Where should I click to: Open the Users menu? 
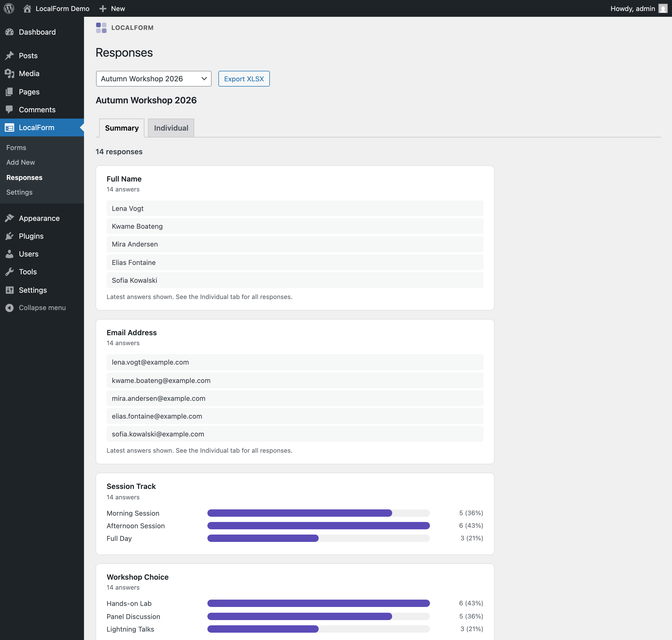[x=42, y=254]
